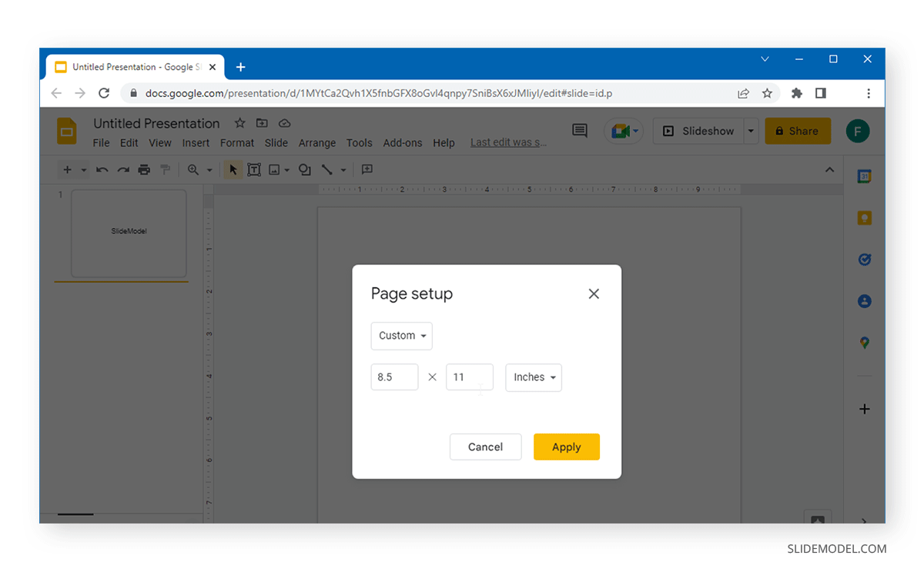The image size is (924, 572).
Task: Change units via the Inches dropdown
Action: (534, 377)
